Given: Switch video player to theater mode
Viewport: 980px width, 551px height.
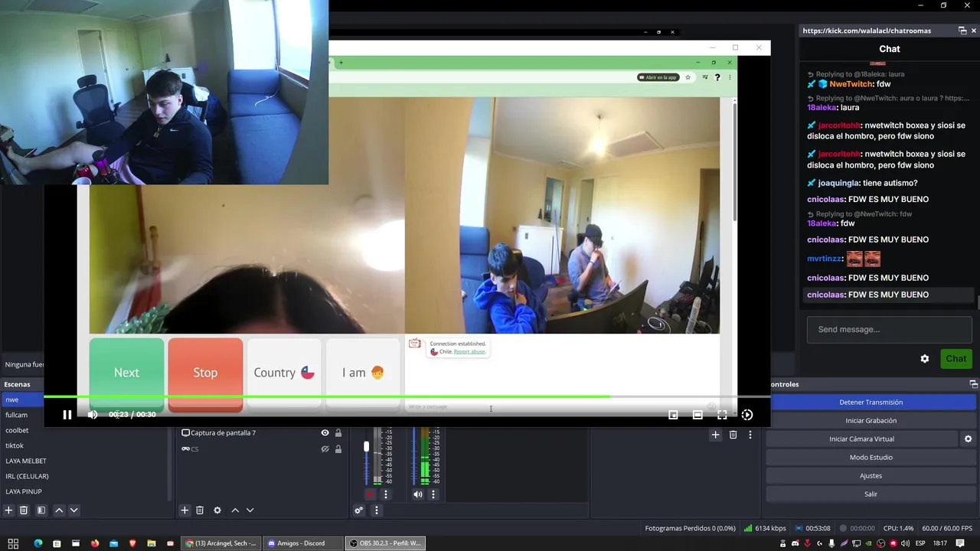Looking at the screenshot, I should (x=697, y=415).
